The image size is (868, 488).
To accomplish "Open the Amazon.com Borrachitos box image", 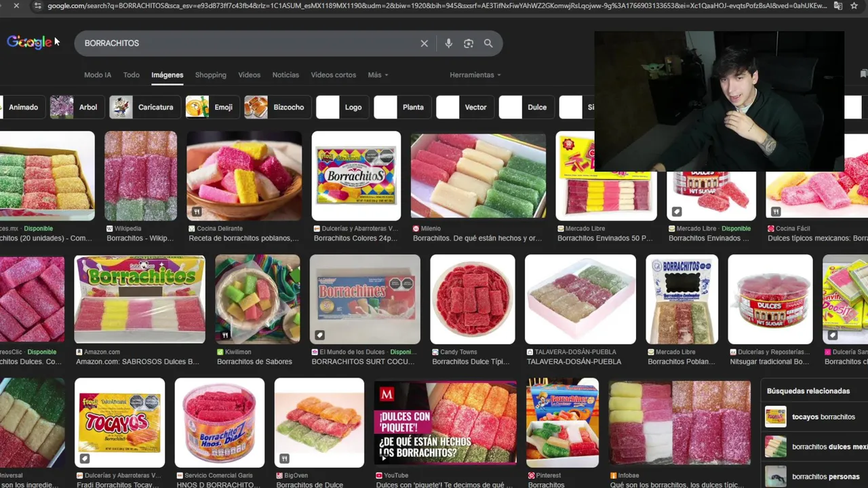I will coord(139,299).
